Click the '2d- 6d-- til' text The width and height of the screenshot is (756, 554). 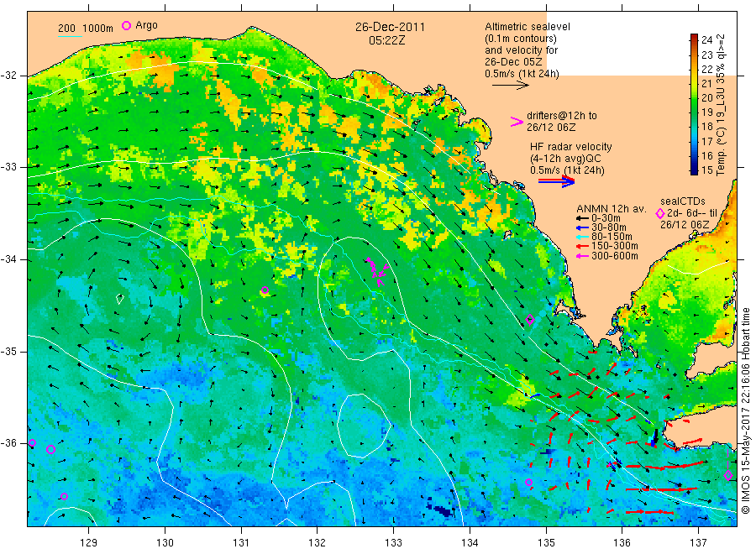point(692,213)
